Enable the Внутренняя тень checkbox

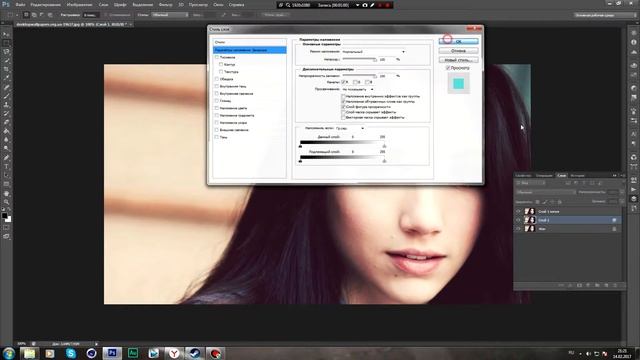[x=217, y=86]
